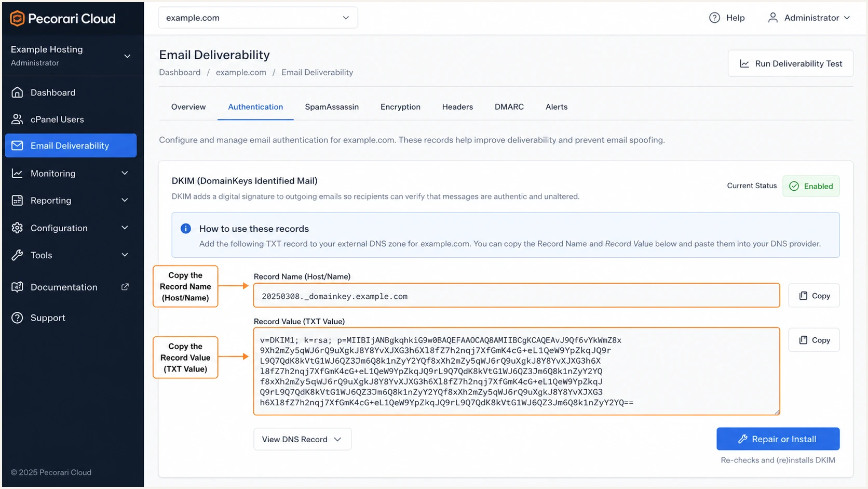Click the Monitoring chart icon
Screen dimensions: 868x489
[x=17, y=174]
